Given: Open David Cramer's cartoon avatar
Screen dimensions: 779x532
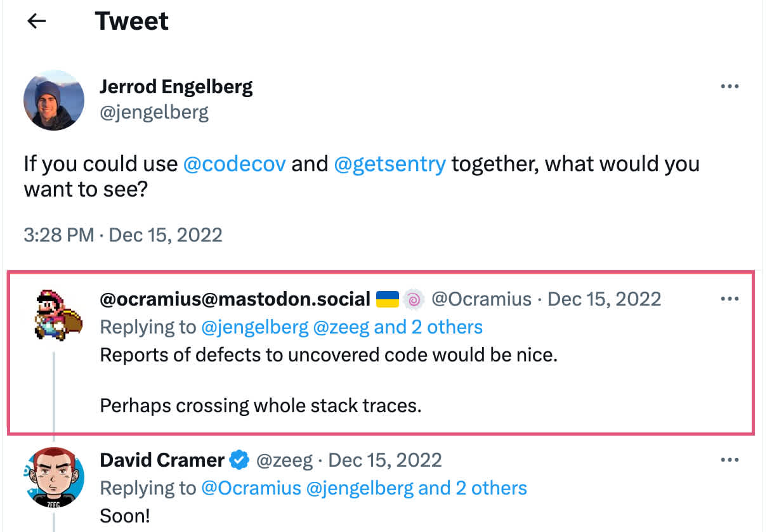Looking at the screenshot, I should pos(54,477).
